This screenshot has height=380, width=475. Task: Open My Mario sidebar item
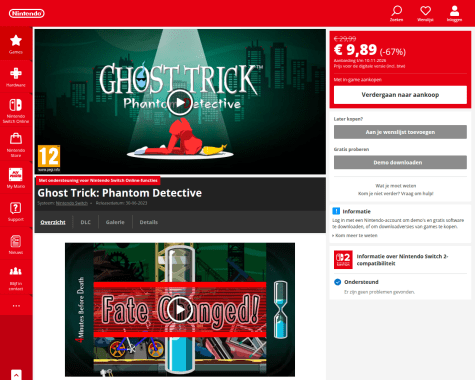tap(16, 178)
